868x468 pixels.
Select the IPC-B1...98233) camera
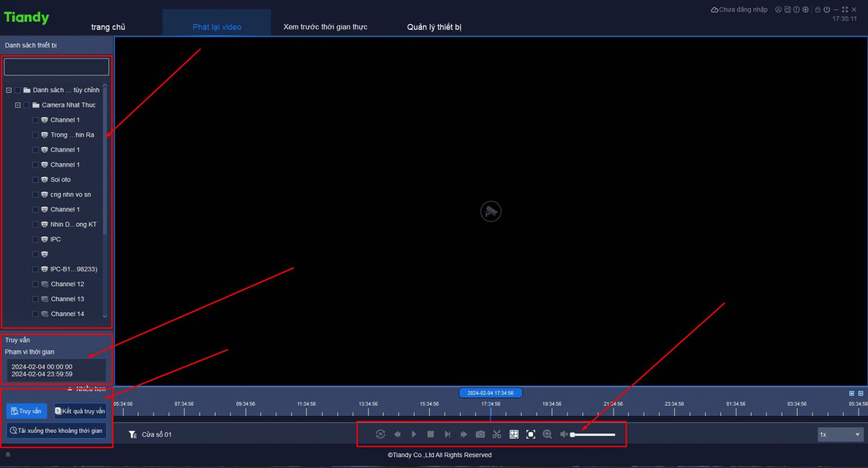pos(74,269)
